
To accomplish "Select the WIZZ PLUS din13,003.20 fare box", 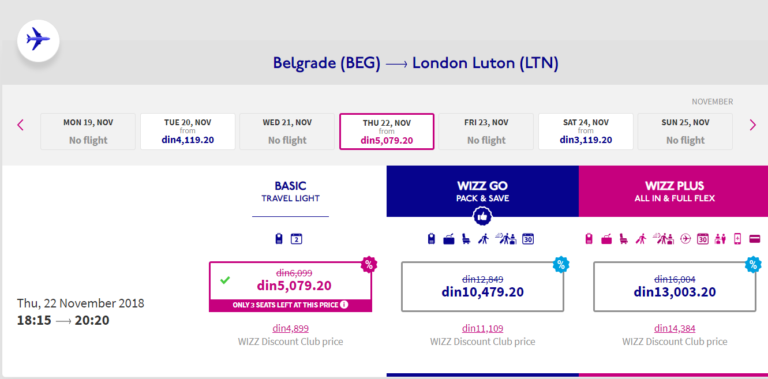I will 674,286.
